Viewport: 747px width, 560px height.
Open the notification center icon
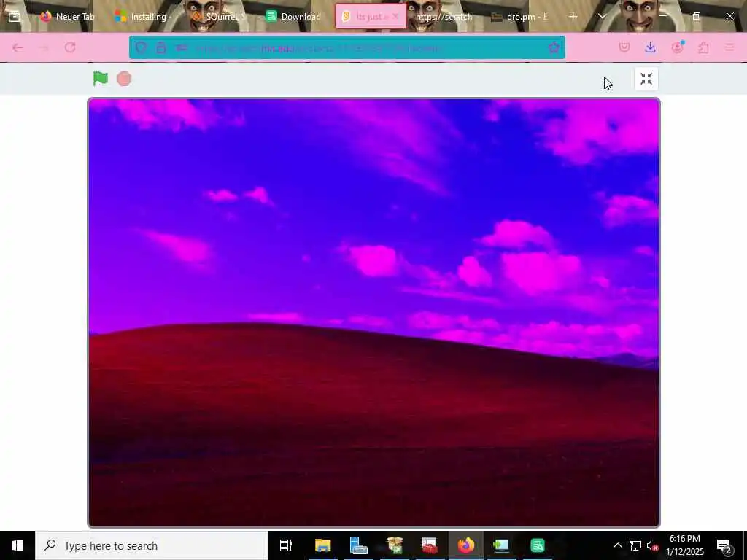(x=724, y=545)
